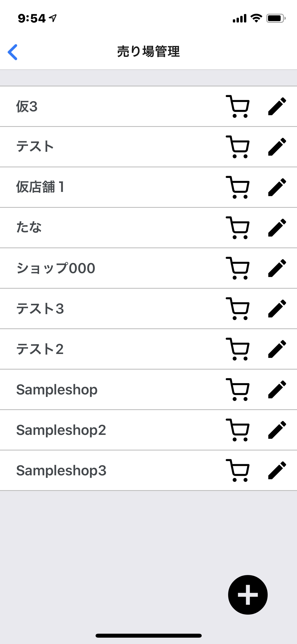Edit the 仮3 entry with pencil

point(277,106)
